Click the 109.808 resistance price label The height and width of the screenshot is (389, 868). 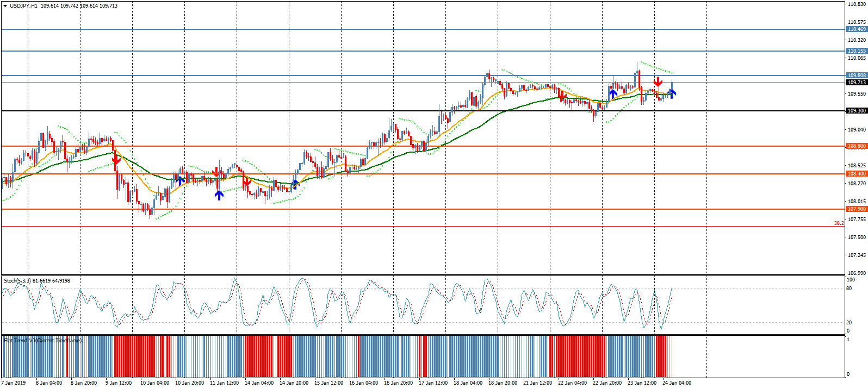click(857, 76)
